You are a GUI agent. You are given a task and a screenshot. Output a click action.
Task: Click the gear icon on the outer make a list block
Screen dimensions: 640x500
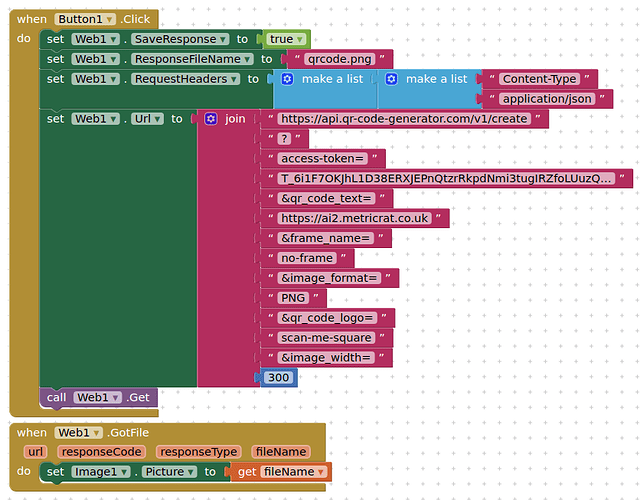pos(288,79)
